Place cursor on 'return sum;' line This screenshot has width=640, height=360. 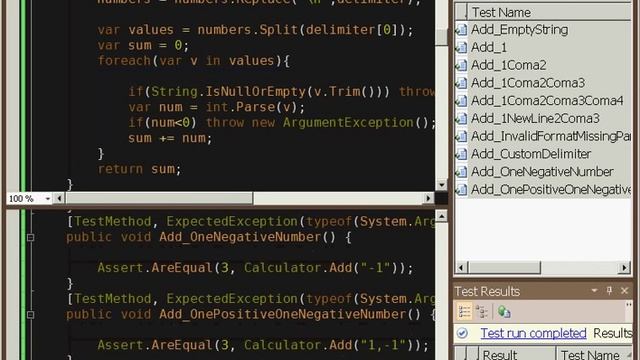click(139, 169)
